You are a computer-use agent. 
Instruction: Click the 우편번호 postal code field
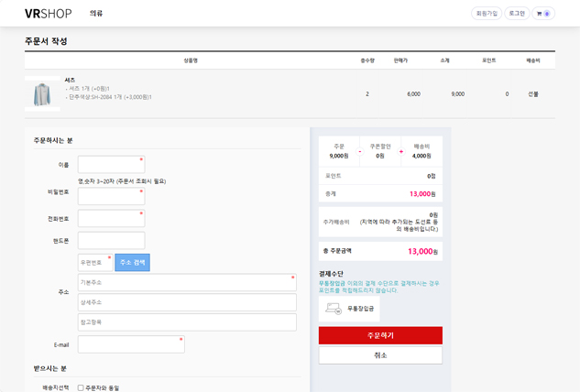tap(94, 263)
